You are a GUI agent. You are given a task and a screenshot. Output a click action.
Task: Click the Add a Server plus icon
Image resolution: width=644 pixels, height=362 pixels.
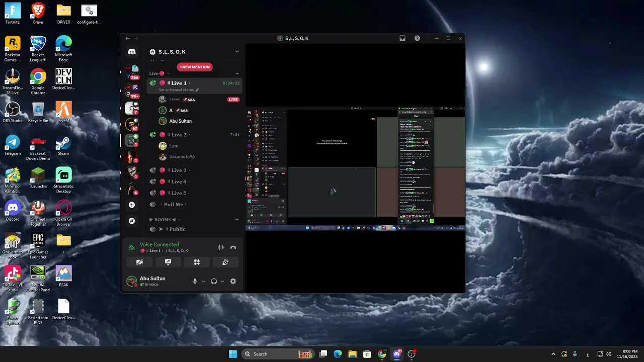pos(132,205)
